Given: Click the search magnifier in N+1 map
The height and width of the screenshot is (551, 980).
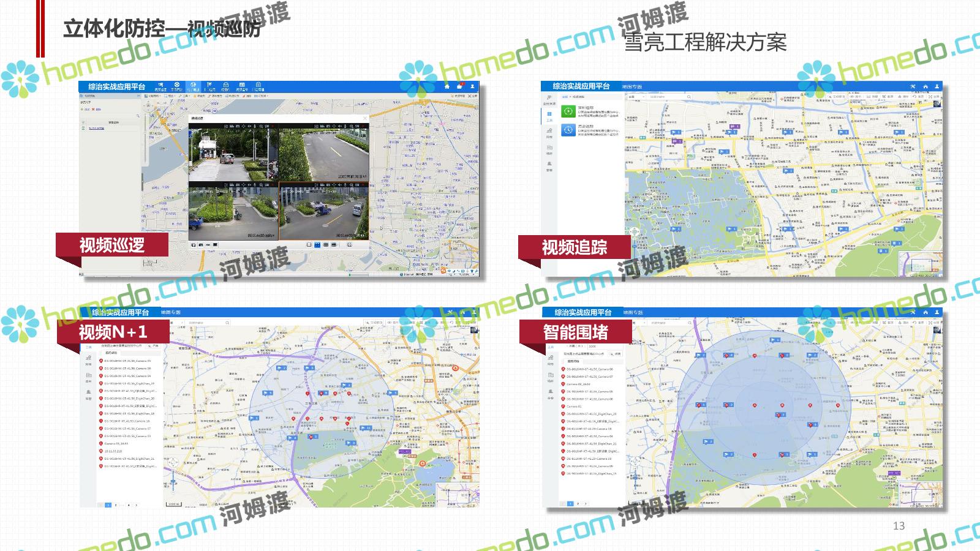Looking at the screenshot, I should pyautogui.click(x=228, y=323).
